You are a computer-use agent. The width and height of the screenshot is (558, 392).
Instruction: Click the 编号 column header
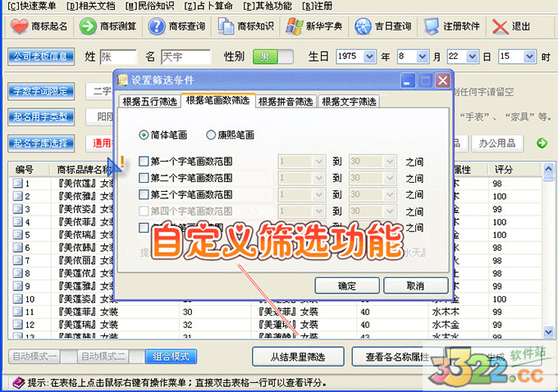(29, 170)
